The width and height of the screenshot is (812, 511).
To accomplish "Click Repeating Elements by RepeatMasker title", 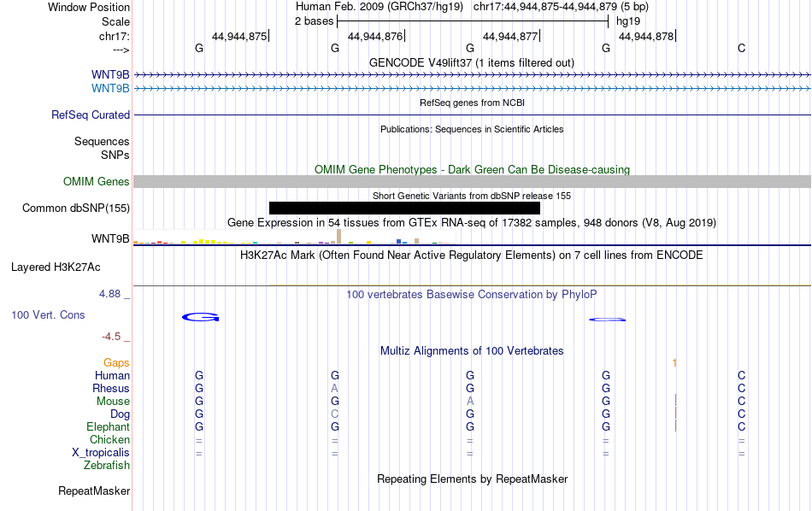I will tap(472, 479).
